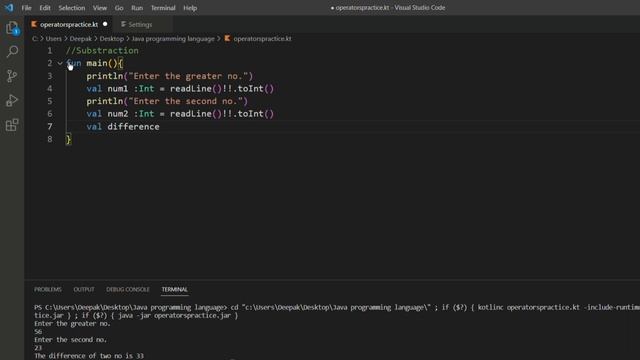Screen dimensions: 640x360
Task: Open the Extensions view icon
Action: (x=12, y=125)
